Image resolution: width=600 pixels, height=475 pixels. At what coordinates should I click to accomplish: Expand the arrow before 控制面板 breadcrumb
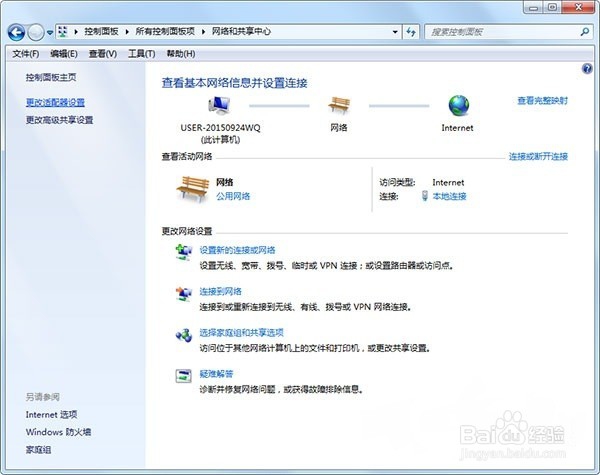pyautogui.click(x=76, y=32)
